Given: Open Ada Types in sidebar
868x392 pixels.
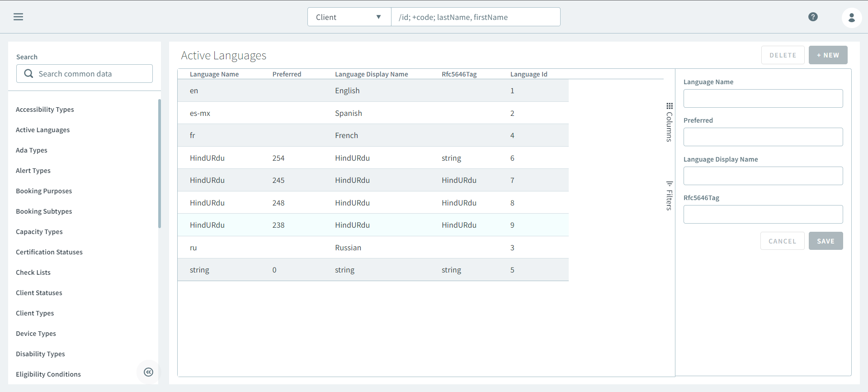Looking at the screenshot, I should point(32,150).
